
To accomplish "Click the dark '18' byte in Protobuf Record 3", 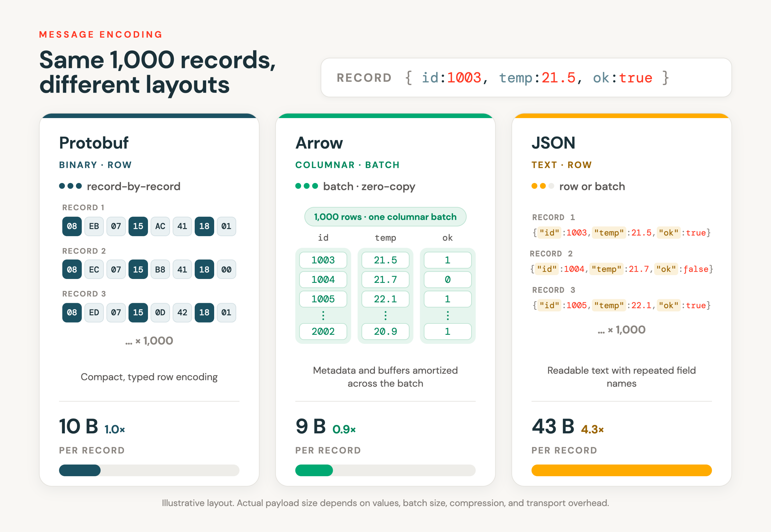I will 204,312.
